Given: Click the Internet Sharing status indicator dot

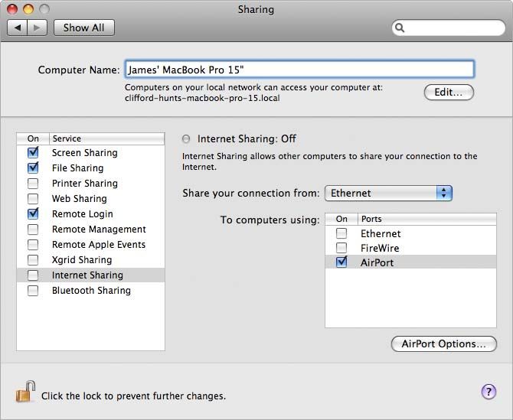Looking at the screenshot, I should pos(186,139).
